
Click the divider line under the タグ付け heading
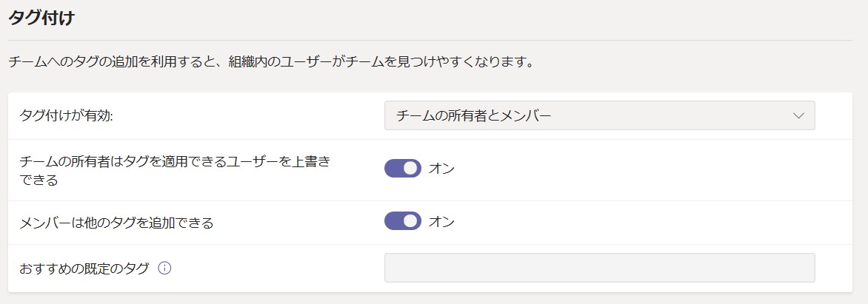[x=430, y=41]
